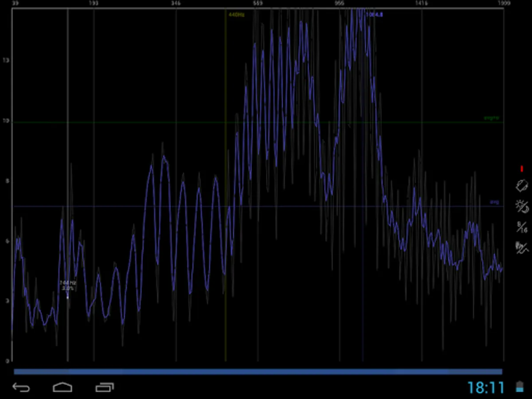Click the blue bar below the graph
The image size is (532, 399).
tap(258, 372)
